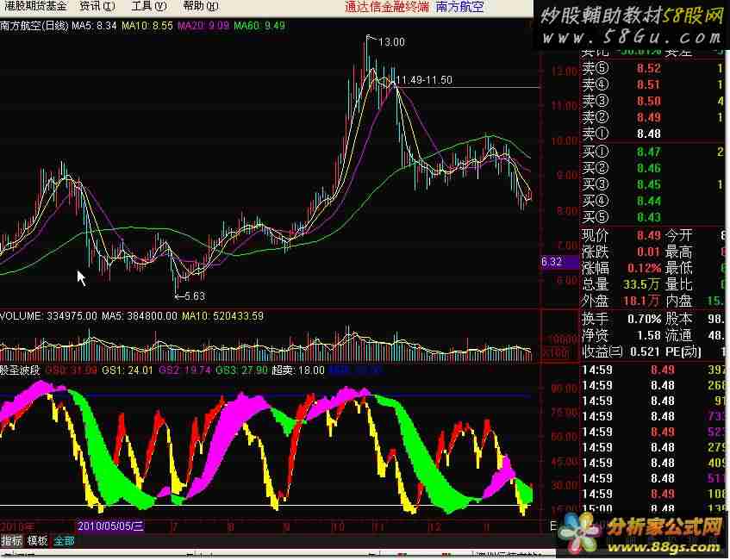Image resolution: width=730 pixels, height=560 pixels.
Task: Select the MA5: 8.34 indicator label
Action: coord(94,26)
